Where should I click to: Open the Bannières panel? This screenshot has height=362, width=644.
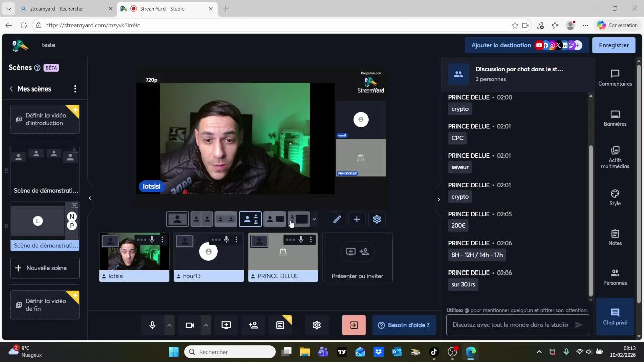(615, 118)
